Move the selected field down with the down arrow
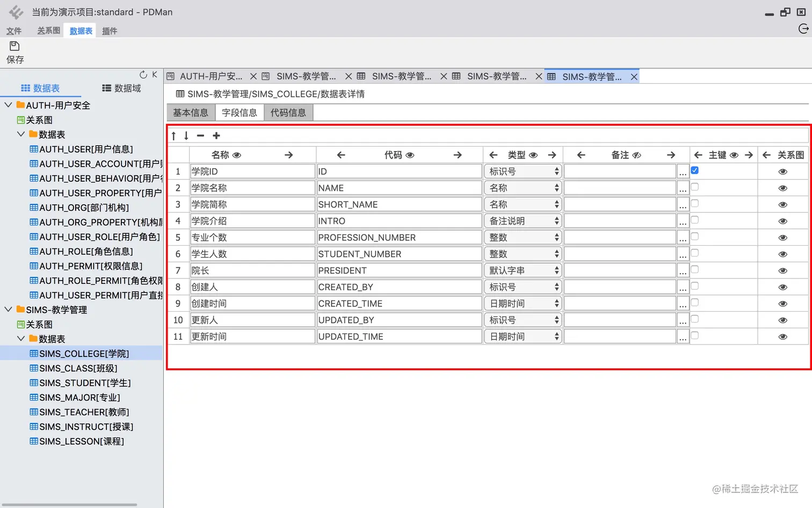This screenshot has height=508, width=812. (186, 136)
